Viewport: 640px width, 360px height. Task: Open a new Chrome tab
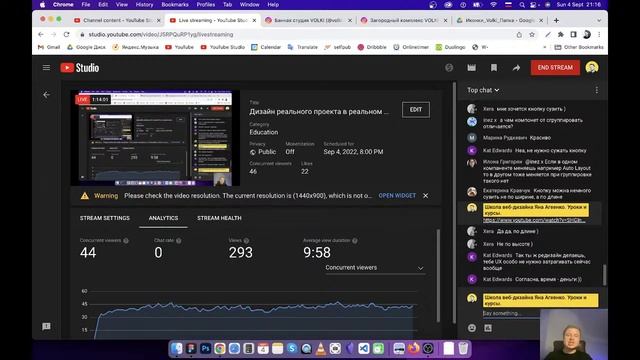556,20
